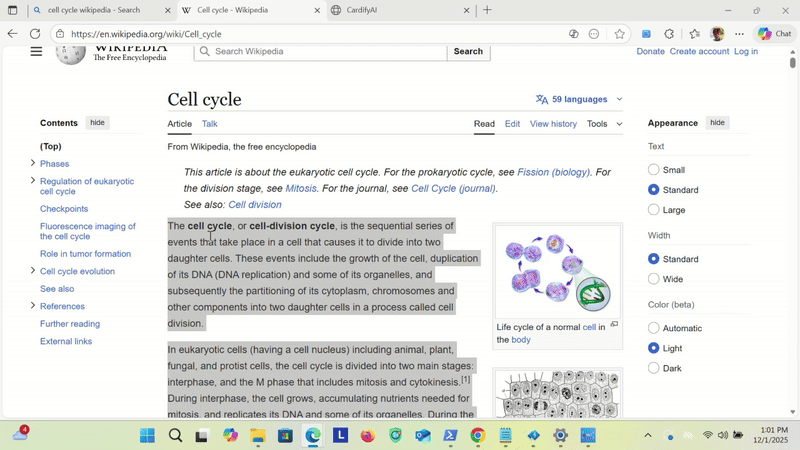The height and width of the screenshot is (450, 800).
Task: Close the Cell cycle - Wikipedia tab
Action: pyautogui.click(x=317, y=10)
